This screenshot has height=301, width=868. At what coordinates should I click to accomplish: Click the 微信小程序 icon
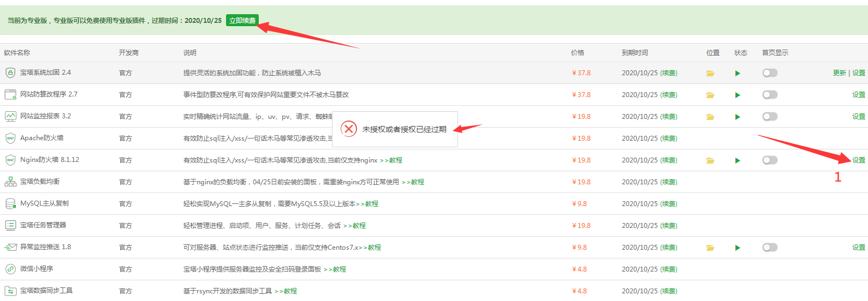click(x=10, y=269)
